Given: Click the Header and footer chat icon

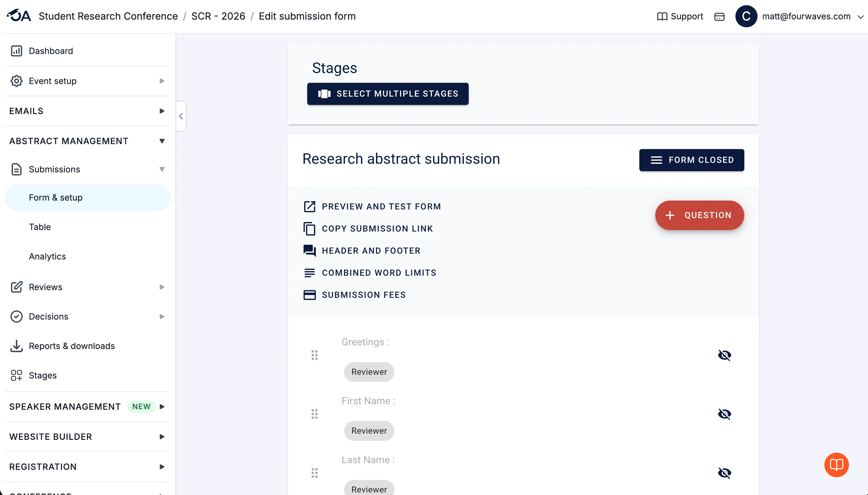Looking at the screenshot, I should pyautogui.click(x=309, y=251).
